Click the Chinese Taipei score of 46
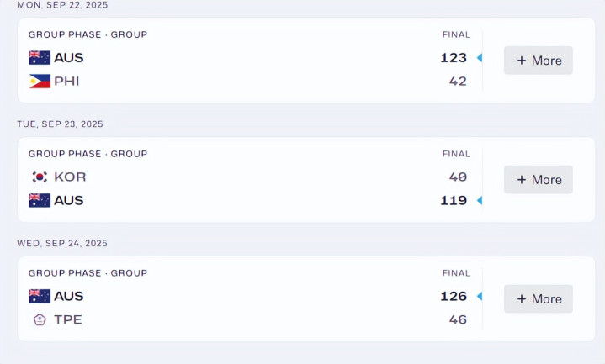 tap(458, 319)
